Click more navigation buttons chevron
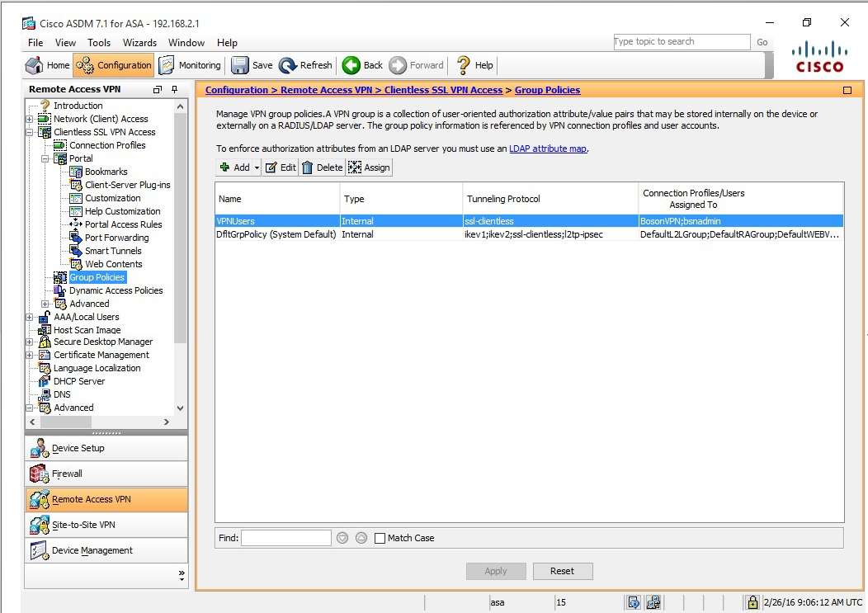Image resolution: width=868 pixels, height=613 pixels. (x=182, y=575)
